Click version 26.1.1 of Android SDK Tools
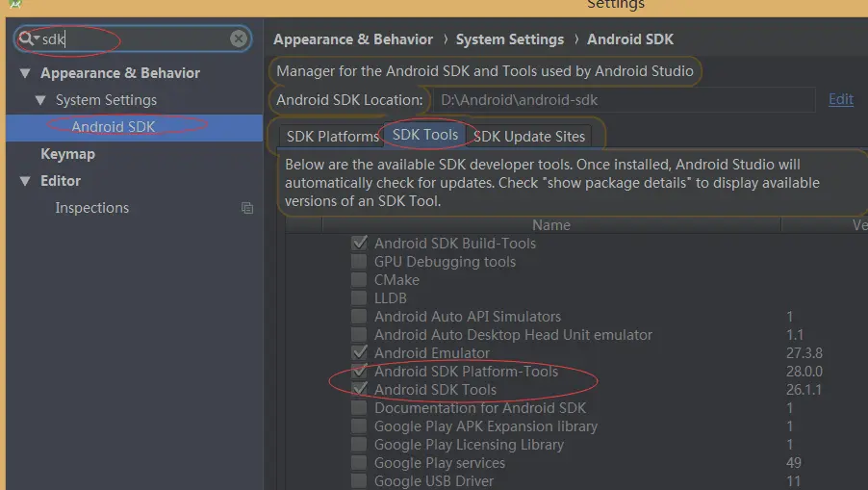This screenshot has width=868, height=490. 804,389
